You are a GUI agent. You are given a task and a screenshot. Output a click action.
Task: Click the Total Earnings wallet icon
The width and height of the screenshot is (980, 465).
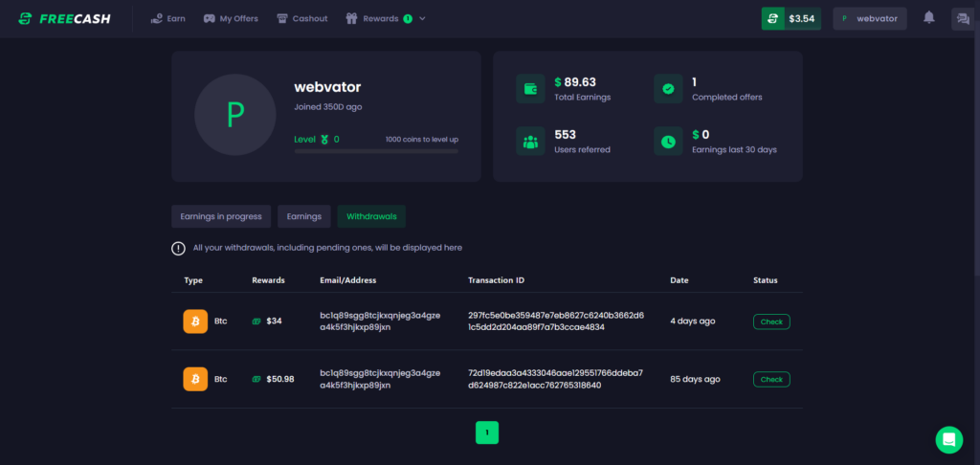click(x=530, y=89)
